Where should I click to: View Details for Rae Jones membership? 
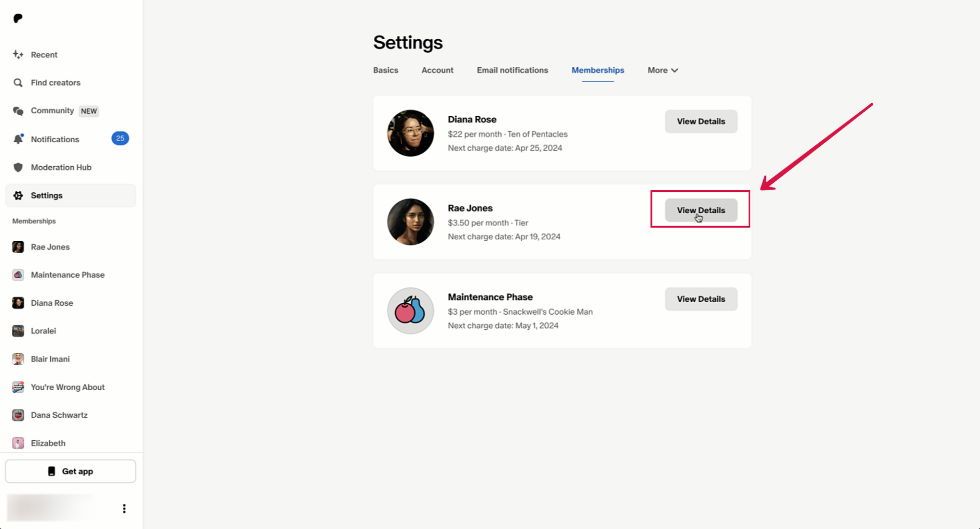701,210
